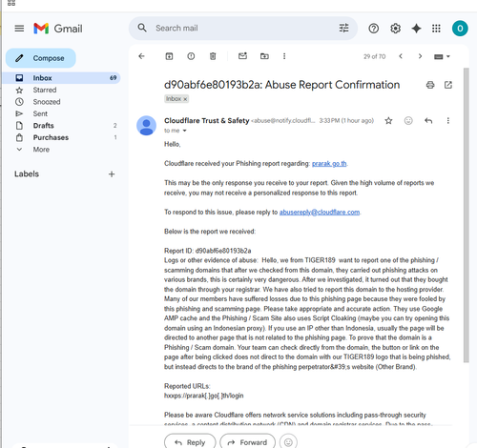
Task: Click the Reply button below email
Action: [190, 442]
